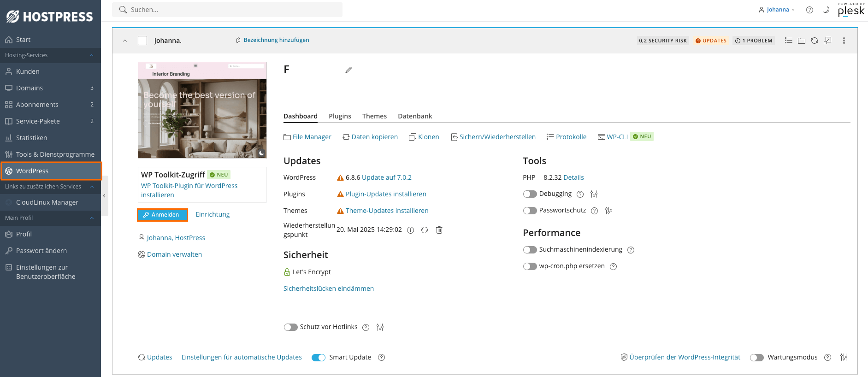
Task: Open the website screenshot thumbnail
Action: 202,110
